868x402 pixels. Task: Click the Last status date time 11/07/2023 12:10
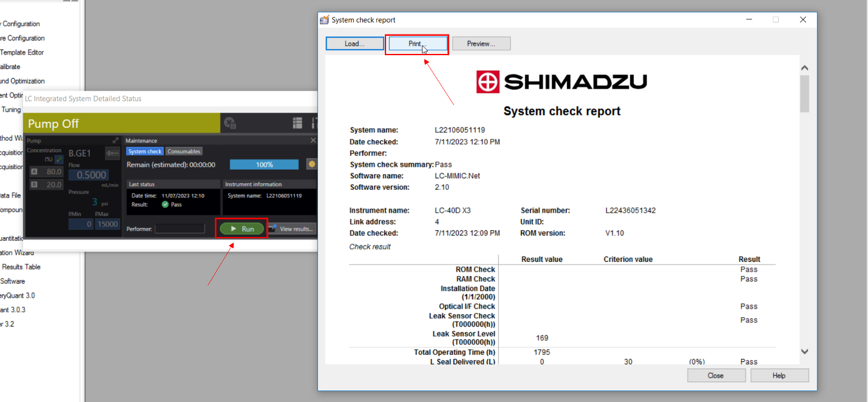click(183, 196)
